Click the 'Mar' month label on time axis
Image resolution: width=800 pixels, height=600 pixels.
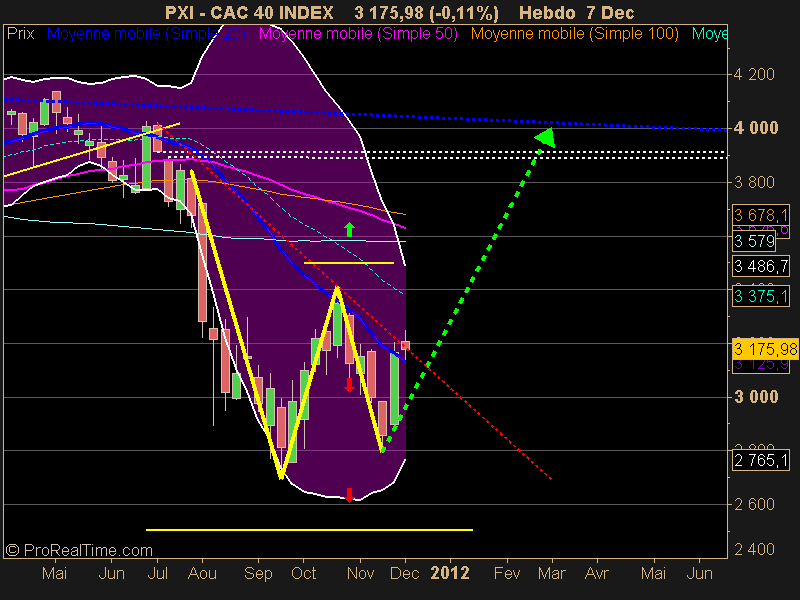point(552,573)
